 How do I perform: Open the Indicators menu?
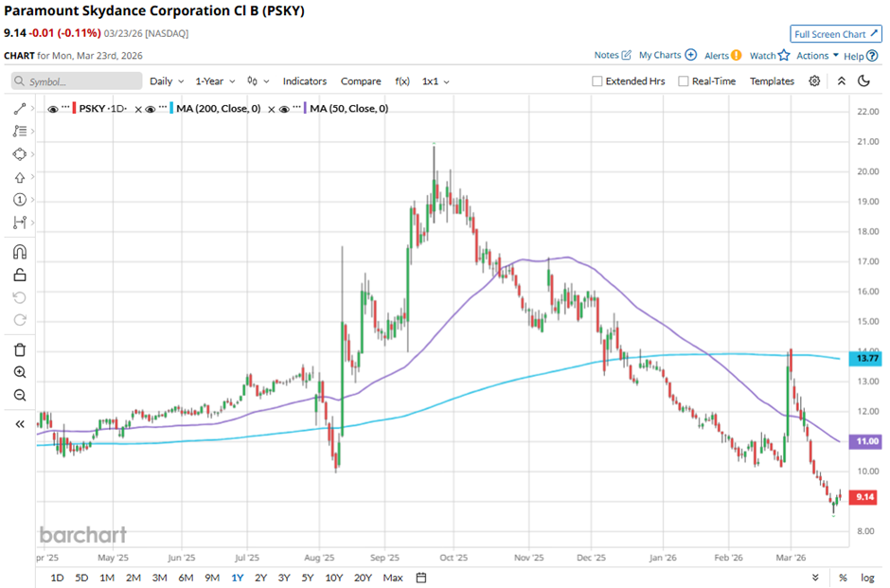[x=304, y=81]
